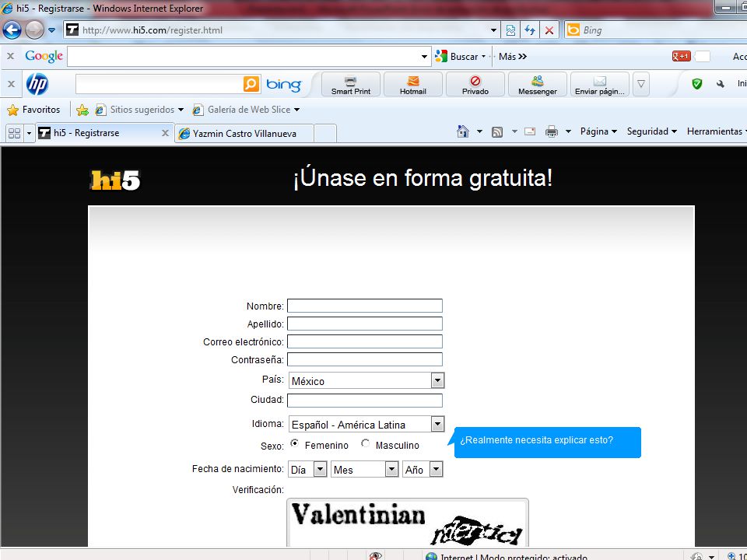Click the Home page house icon
747x560 pixels.
pyautogui.click(x=462, y=131)
